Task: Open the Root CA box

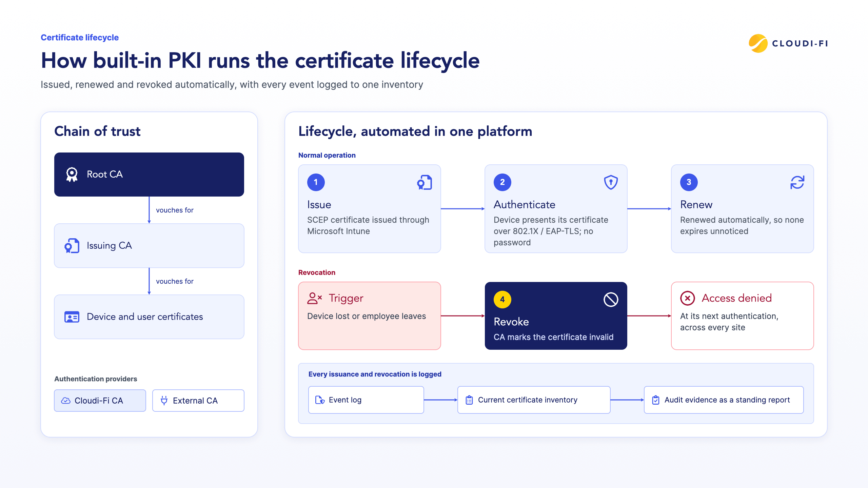Action: point(149,175)
